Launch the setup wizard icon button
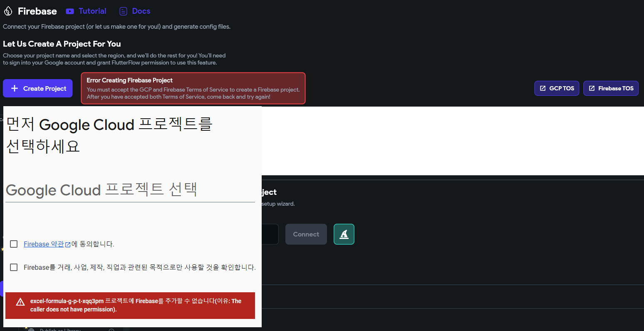 click(344, 234)
